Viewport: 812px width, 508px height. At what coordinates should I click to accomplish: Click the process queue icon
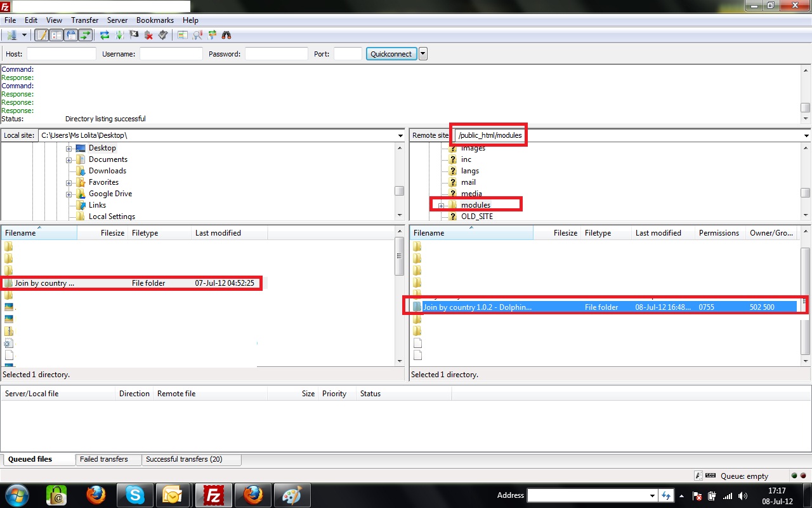119,36
